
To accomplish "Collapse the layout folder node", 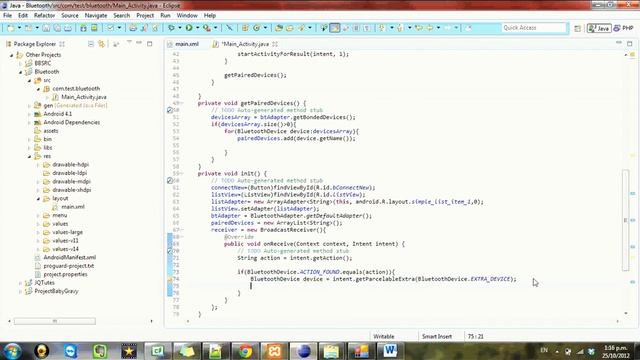I will pos(38,199).
